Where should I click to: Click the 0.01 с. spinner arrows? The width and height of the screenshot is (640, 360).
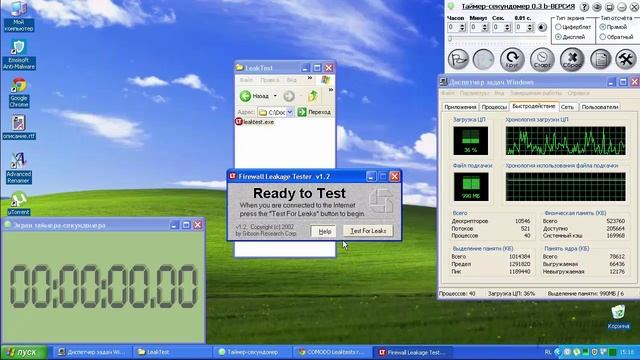tap(530, 27)
